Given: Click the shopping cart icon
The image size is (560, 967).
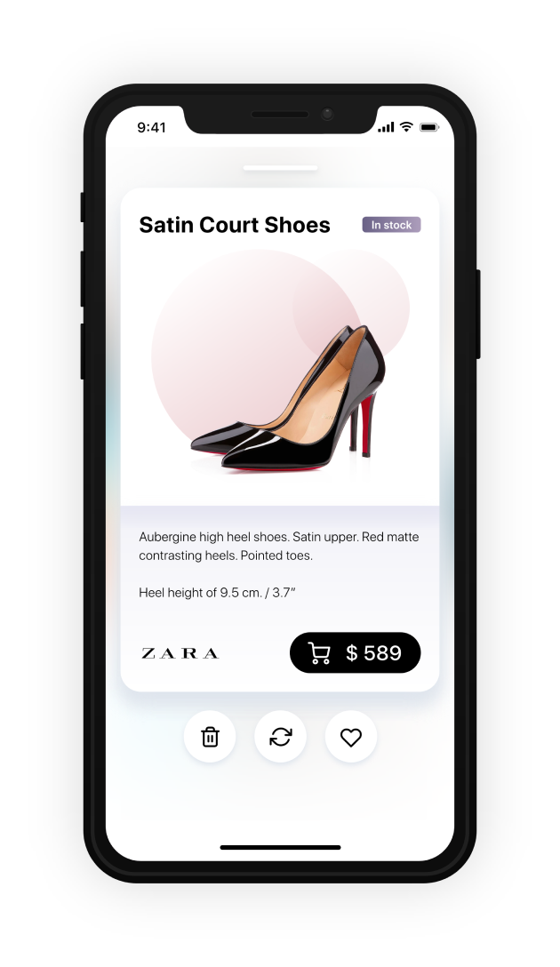Looking at the screenshot, I should [x=319, y=653].
